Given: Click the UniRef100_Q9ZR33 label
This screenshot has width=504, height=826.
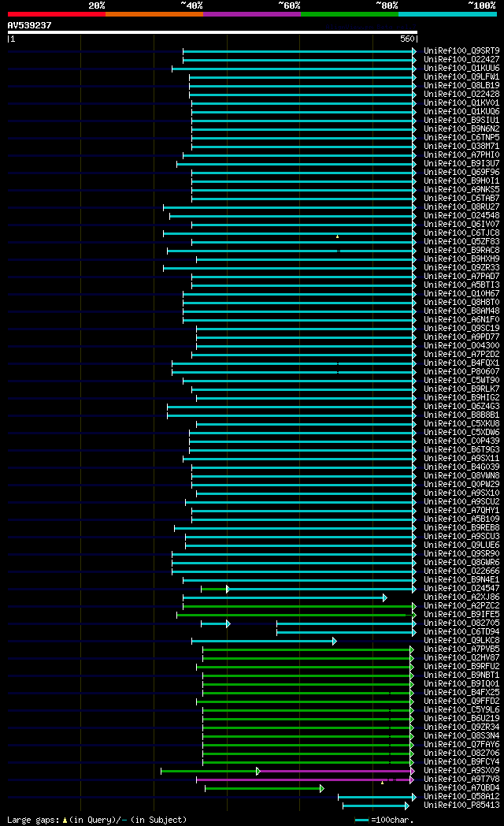Looking at the screenshot, I should tap(461, 268).
